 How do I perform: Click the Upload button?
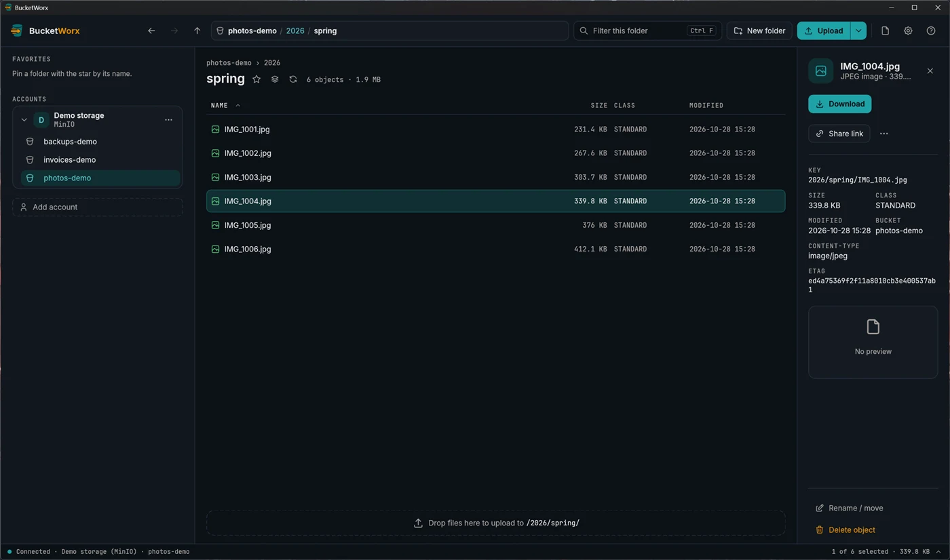[x=824, y=31]
